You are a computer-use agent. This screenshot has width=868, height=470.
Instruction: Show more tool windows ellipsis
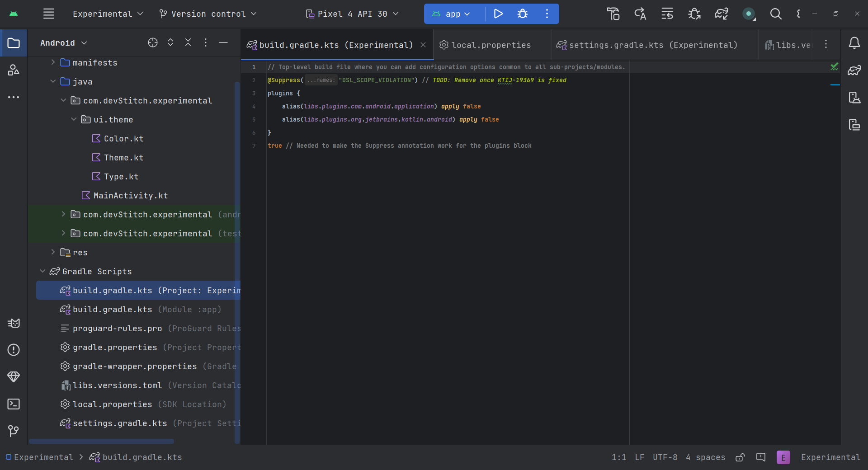click(x=14, y=97)
